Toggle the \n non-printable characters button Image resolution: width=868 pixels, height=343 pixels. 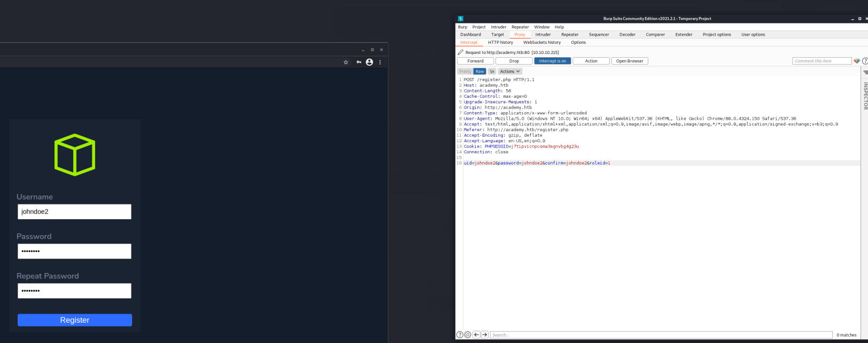[492, 72]
